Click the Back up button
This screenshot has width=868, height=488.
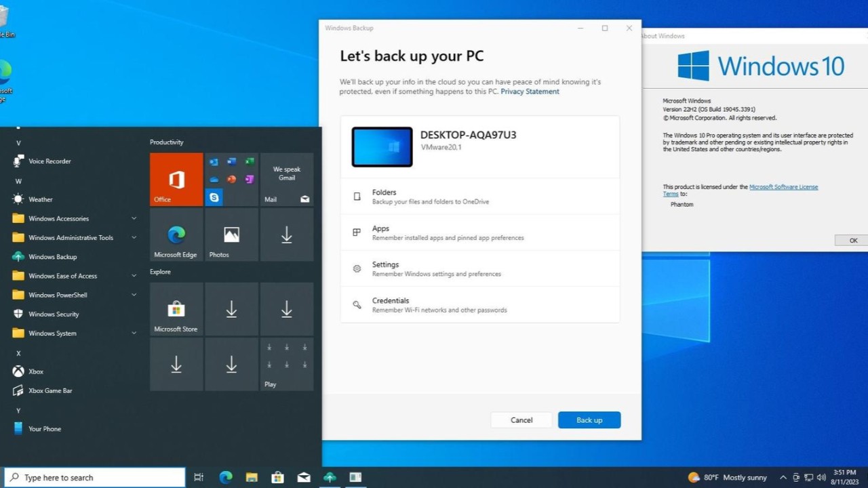589,420
